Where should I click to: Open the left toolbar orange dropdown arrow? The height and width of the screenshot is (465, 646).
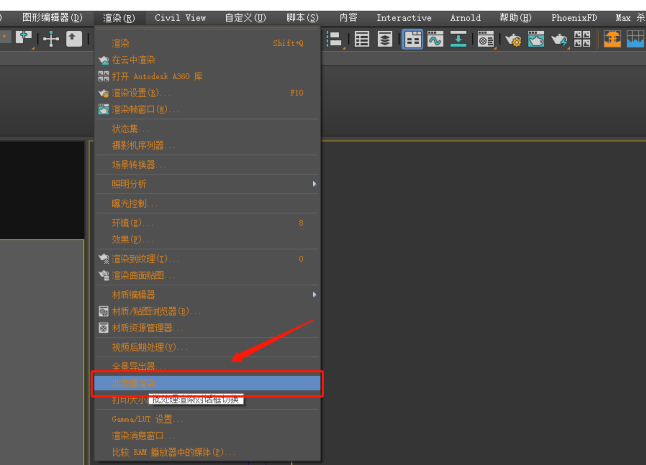pos(5,37)
